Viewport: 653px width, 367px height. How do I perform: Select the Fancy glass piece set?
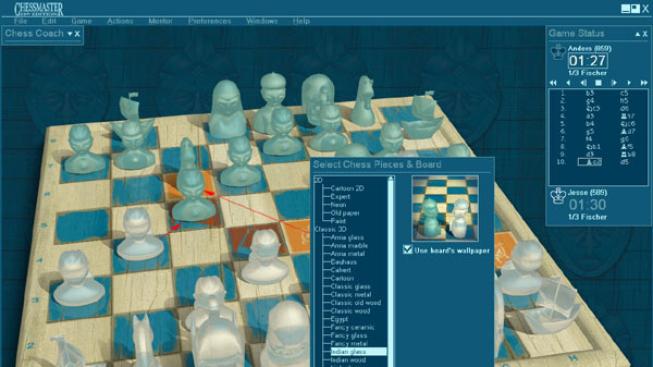349,335
